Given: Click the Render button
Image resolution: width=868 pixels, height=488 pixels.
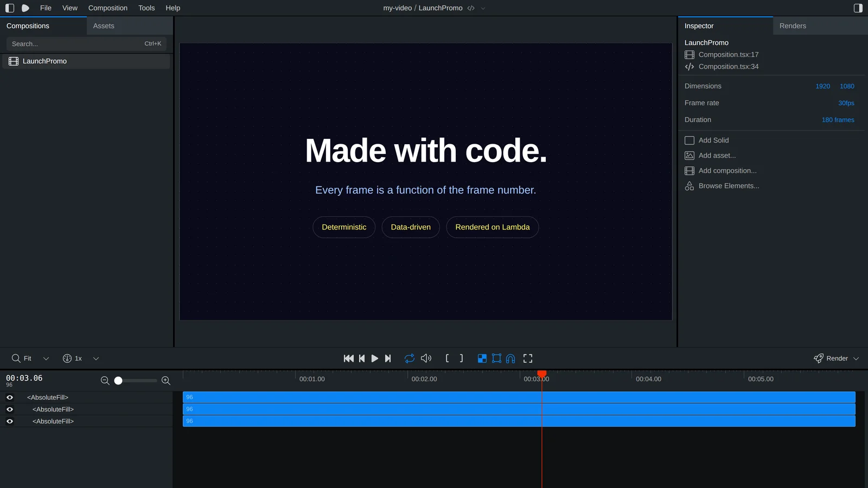Looking at the screenshot, I should point(831,358).
